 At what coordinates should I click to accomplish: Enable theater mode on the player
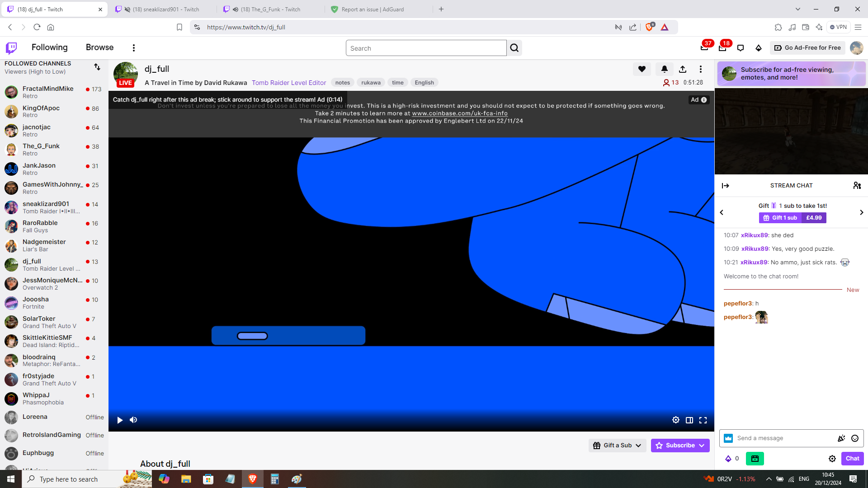point(689,420)
